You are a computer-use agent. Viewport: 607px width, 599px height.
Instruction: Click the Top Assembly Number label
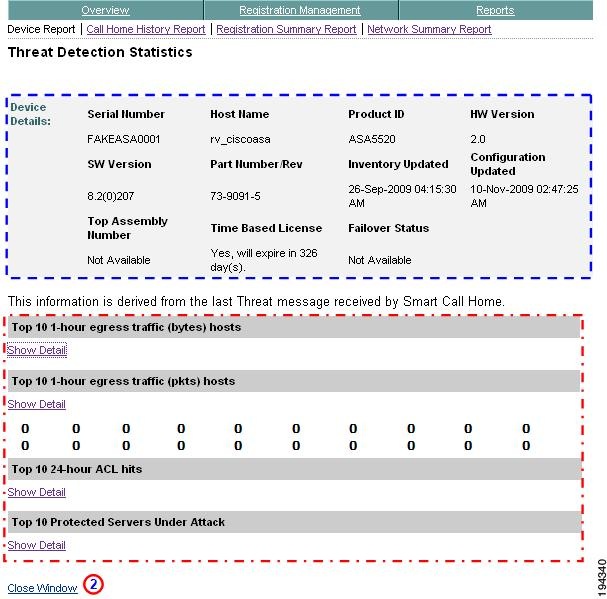[127, 228]
